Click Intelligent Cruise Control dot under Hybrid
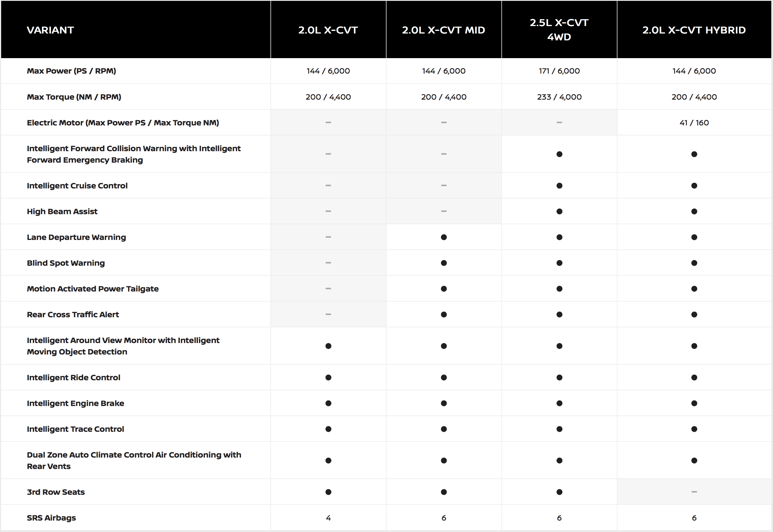The image size is (773, 532). click(694, 186)
